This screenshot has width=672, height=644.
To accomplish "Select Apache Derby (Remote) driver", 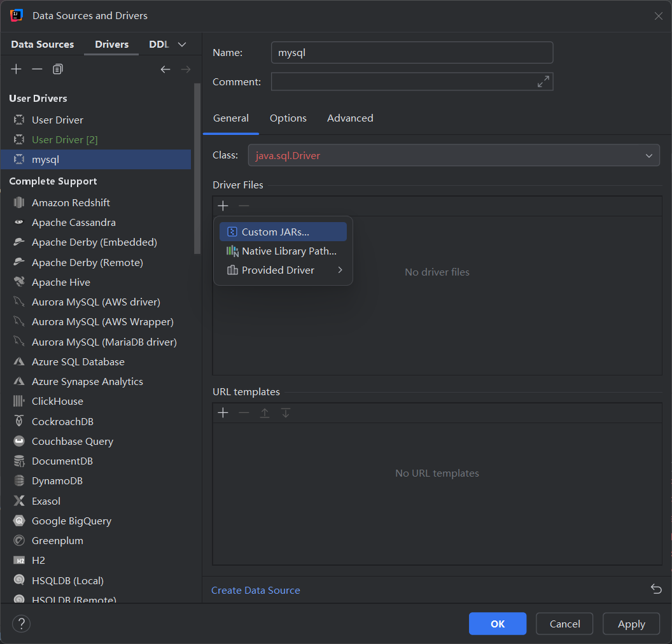I will point(96,262).
